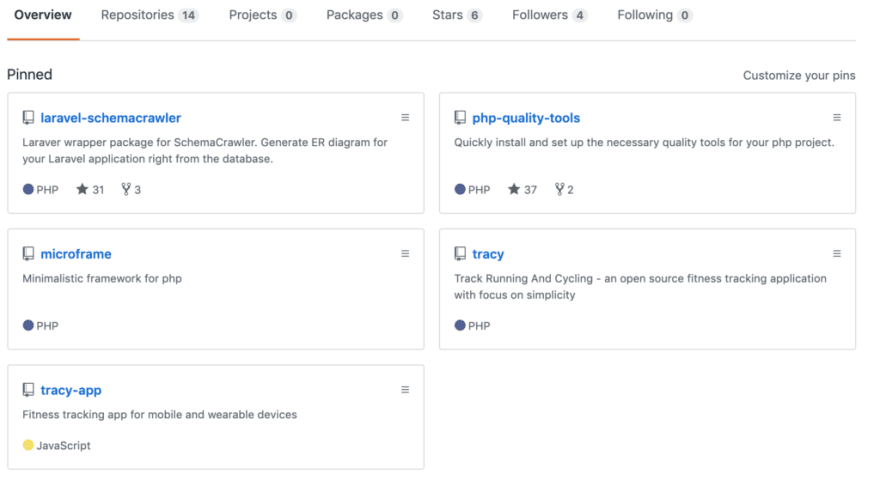Open the tracy-app repository link
This screenshot has height=486, width=880.
click(71, 390)
